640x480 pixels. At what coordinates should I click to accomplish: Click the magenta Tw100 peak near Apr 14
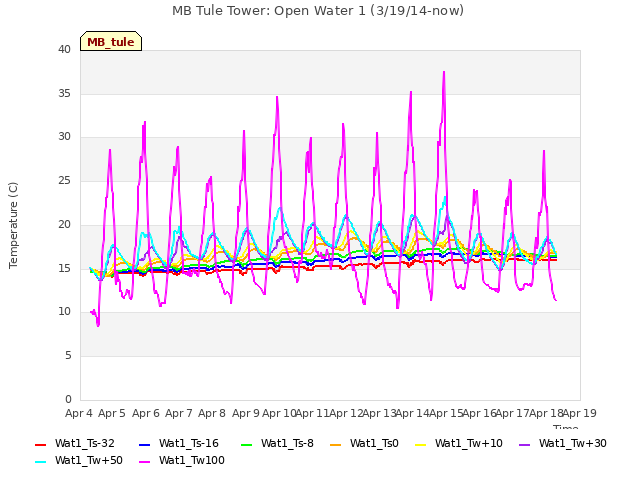pos(411,93)
